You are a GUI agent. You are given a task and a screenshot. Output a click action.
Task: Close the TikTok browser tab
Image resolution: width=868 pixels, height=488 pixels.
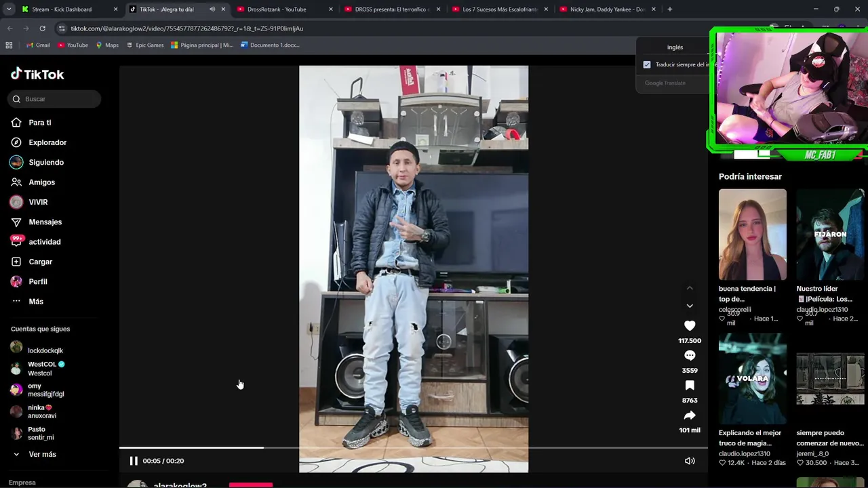click(223, 9)
